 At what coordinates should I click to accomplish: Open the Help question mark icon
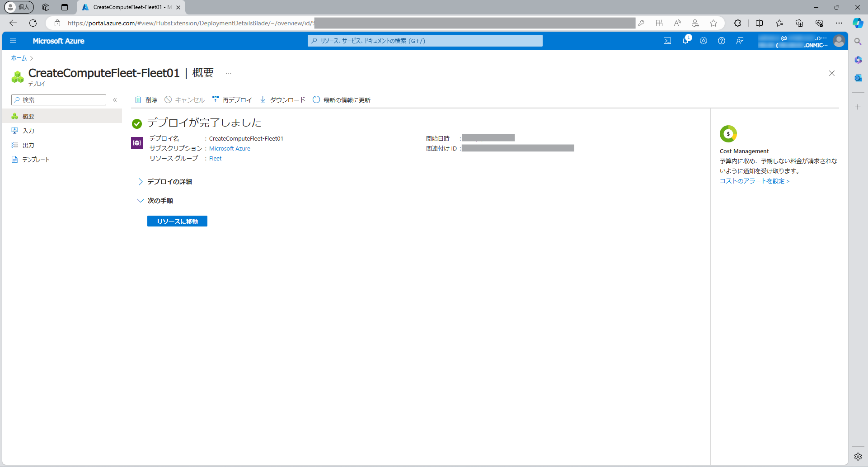[x=722, y=41]
